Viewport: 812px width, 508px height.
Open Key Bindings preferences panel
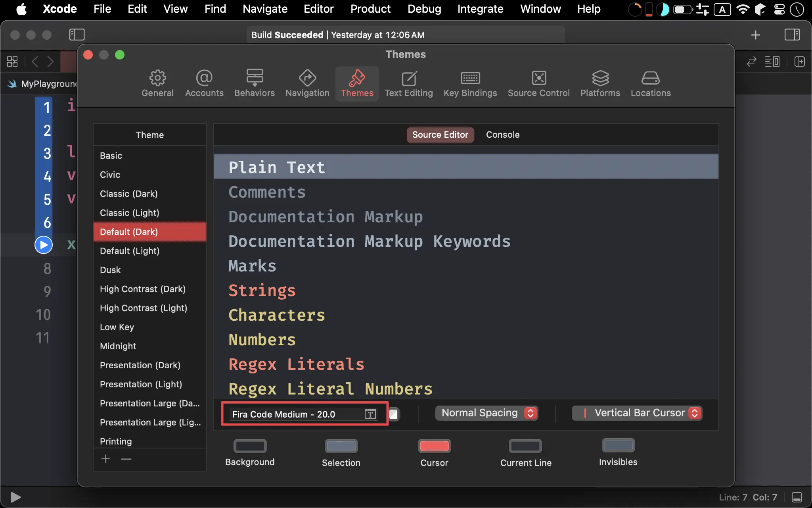coord(471,83)
